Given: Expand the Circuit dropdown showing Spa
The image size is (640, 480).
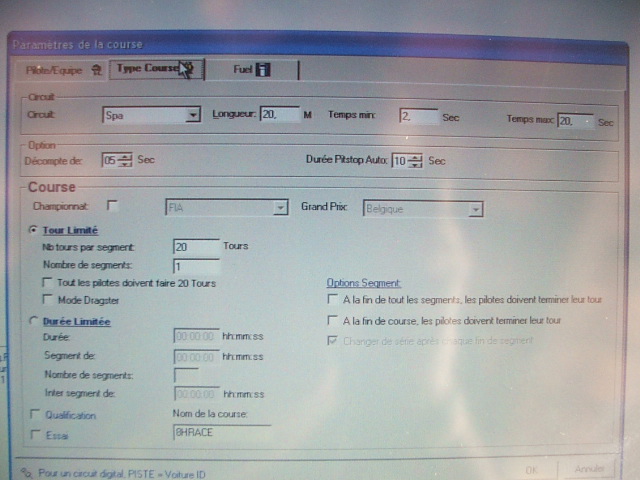Looking at the screenshot, I should click(x=193, y=116).
